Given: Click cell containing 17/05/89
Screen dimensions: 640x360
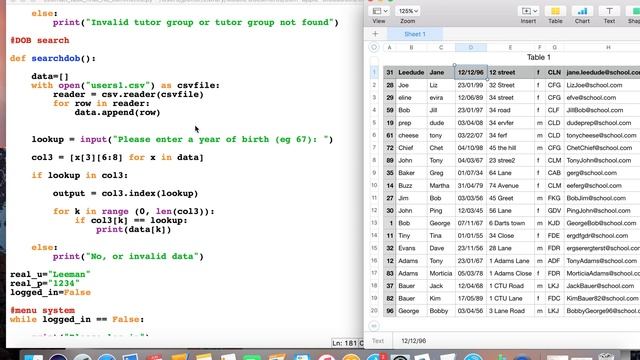Looking at the screenshot, I should tap(471, 298).
